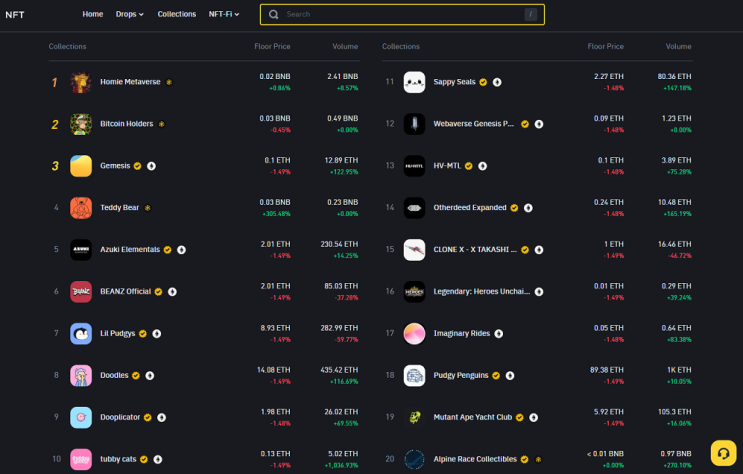The height and width of the screenshot is (474, 743).
Task: Click the CLONE X collection icon
Action: 414,249
